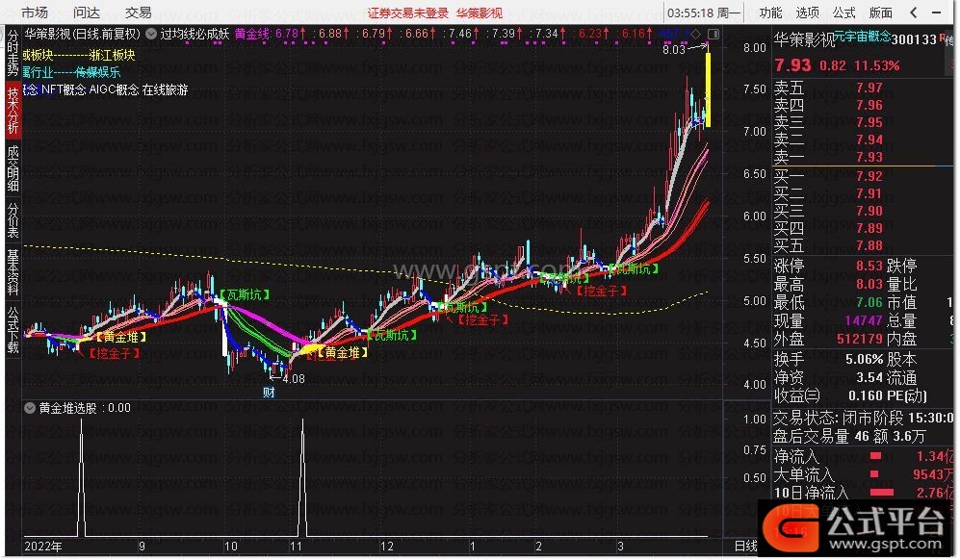
Task: Click the 卖四 price 7.96
Action: (x=869, y=105)
